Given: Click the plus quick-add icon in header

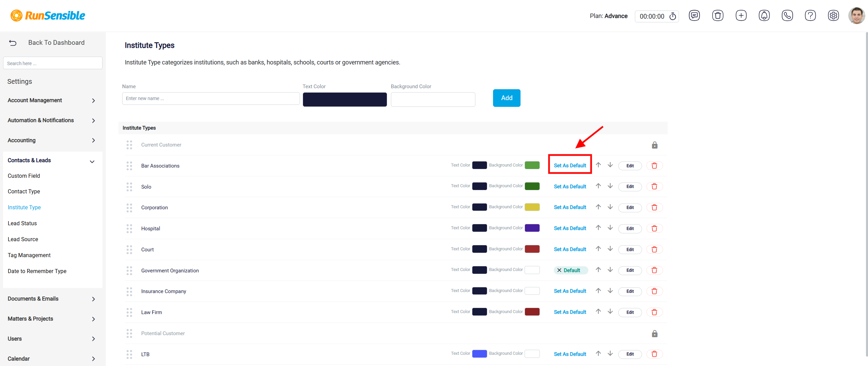Looking at the screenshot, I should (741, 16).
